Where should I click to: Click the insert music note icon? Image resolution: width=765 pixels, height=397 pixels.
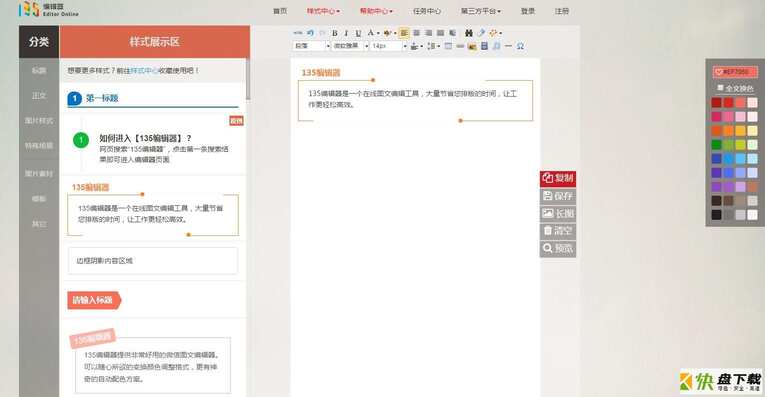(x=496, y=46)
